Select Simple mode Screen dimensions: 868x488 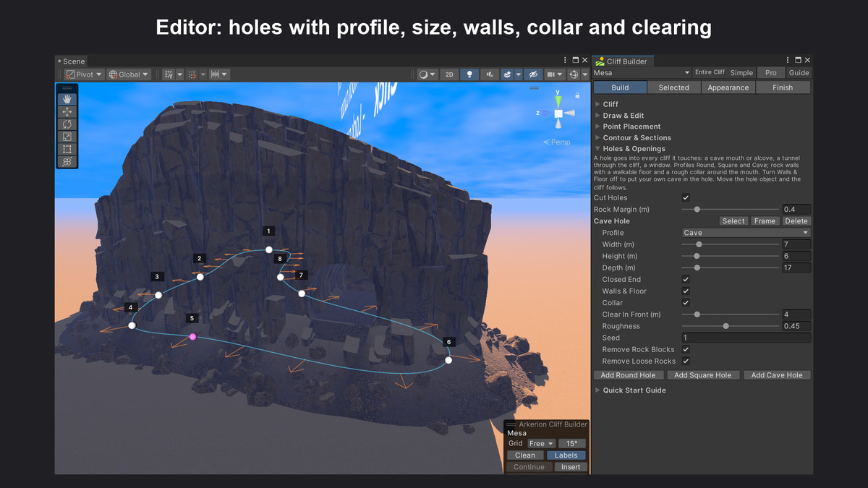(741, 72)
